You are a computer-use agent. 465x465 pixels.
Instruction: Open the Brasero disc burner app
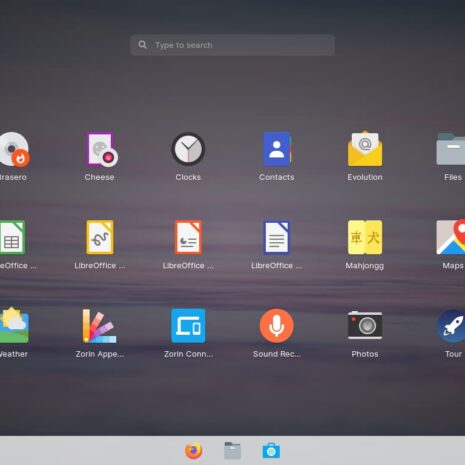tap(14, 149)
